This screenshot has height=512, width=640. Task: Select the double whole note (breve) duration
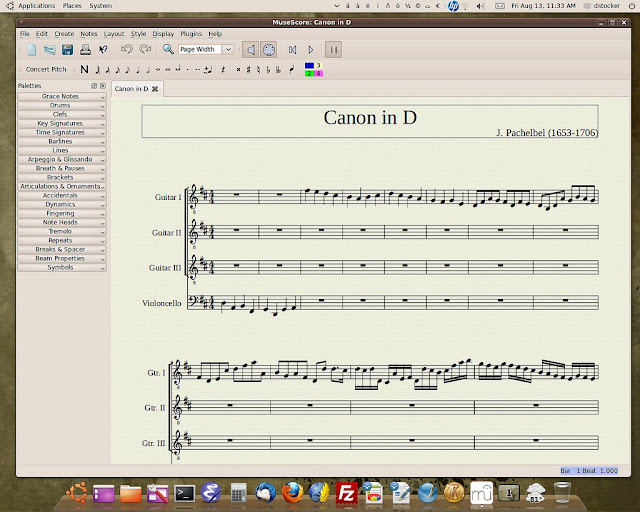168,70
